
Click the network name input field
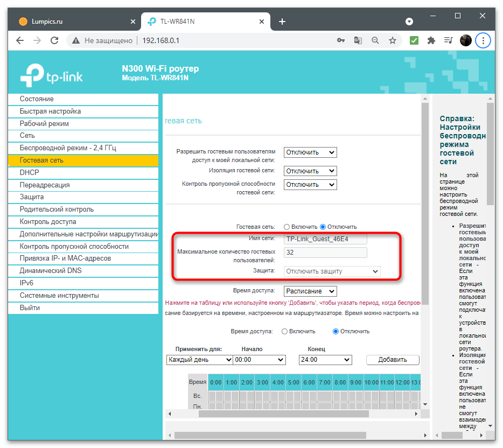click(x=325, y=239)
